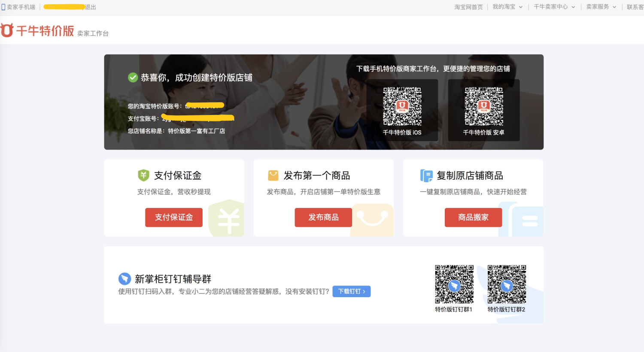The image size is (644, 352).
Task: Click the 支付宝账号 label
Action: 143,118
